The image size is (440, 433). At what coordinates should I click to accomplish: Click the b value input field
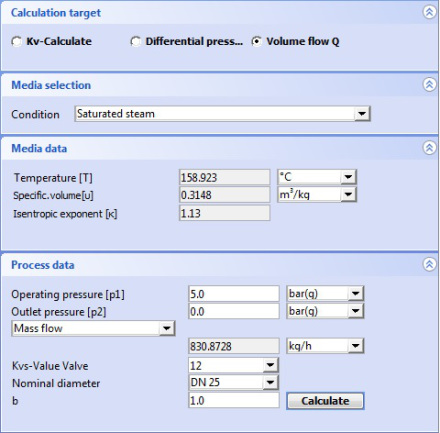pos(234,400)
